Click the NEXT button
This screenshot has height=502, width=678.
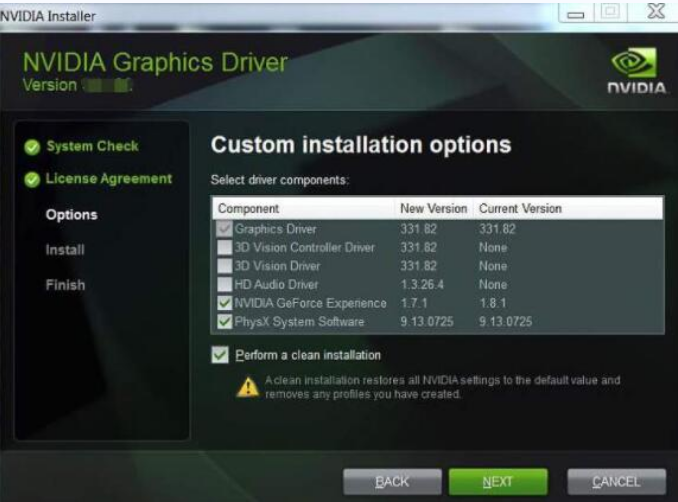click(498, 481)
